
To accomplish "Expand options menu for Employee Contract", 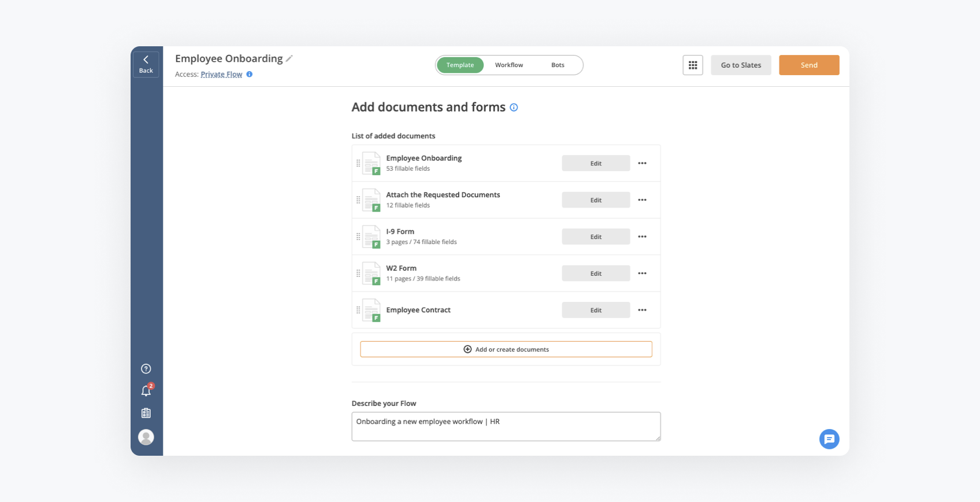I will tap(642, 310).
